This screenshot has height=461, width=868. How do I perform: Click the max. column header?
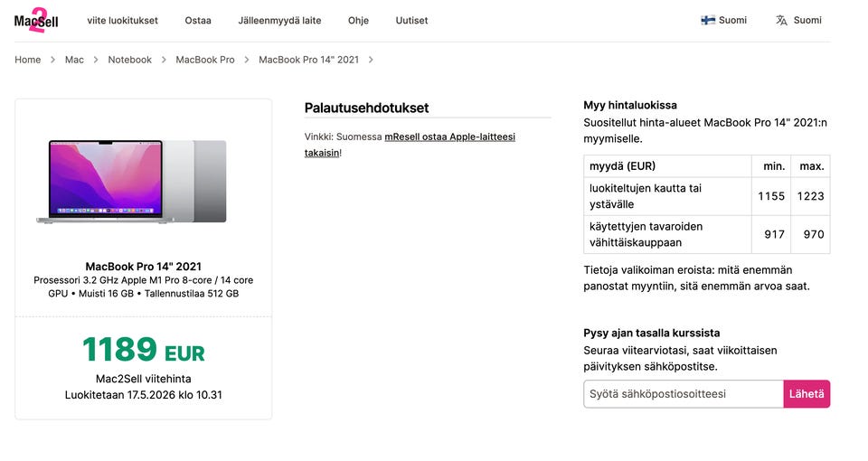810,166
